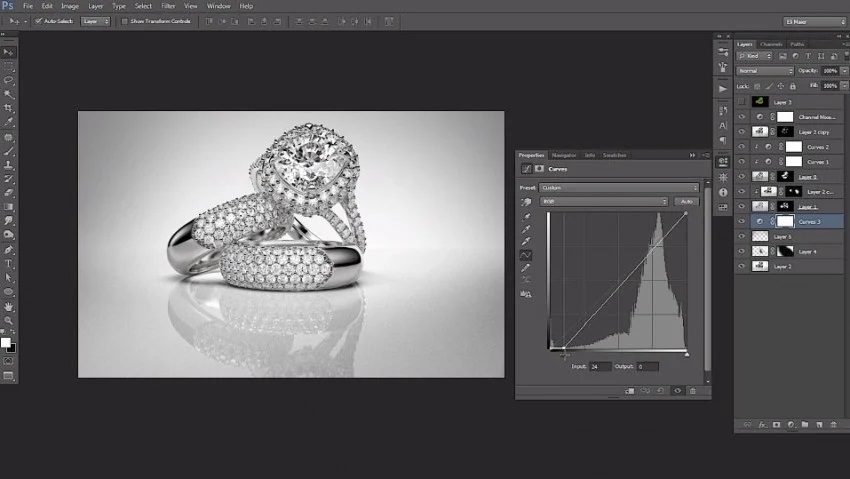Uncheck the Auto-Select checkbox
The height and width of the screenshot is (479, 850).
point(38,20)
